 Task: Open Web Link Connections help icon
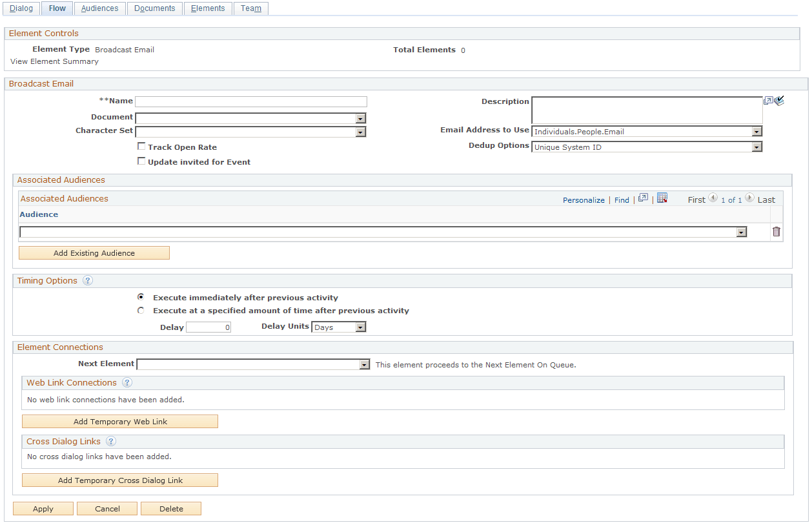pos(127,383)
